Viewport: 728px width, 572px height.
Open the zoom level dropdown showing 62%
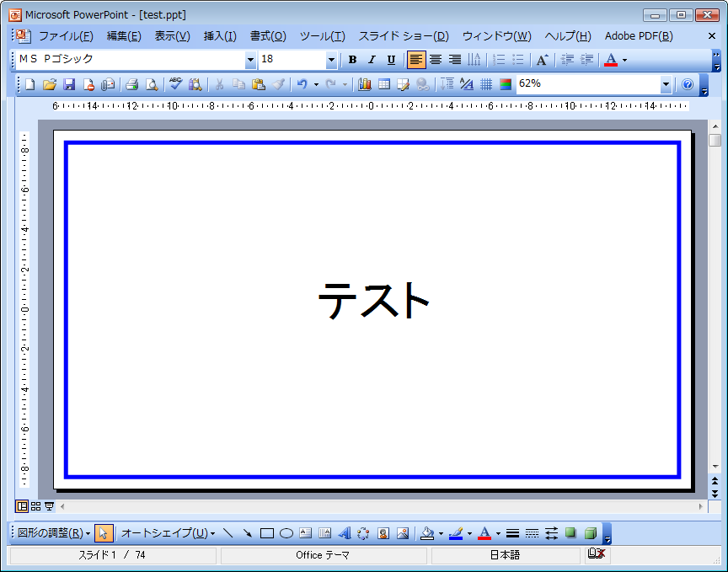coord(666,84)
